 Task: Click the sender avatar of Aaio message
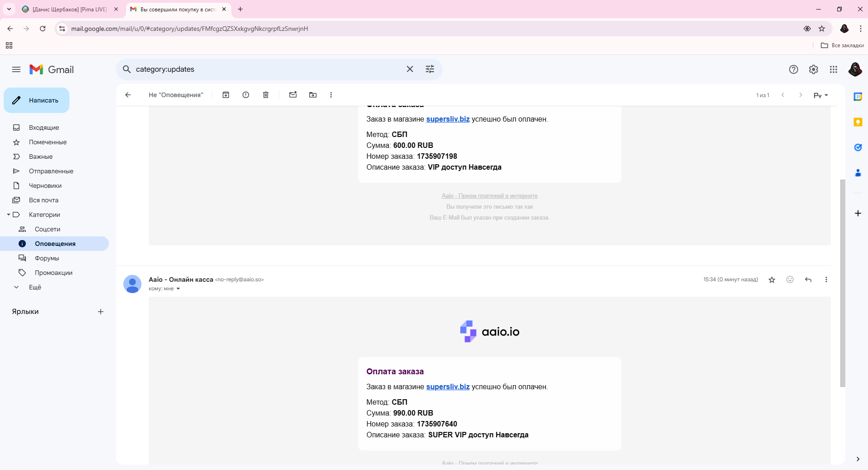coord(132,284)
